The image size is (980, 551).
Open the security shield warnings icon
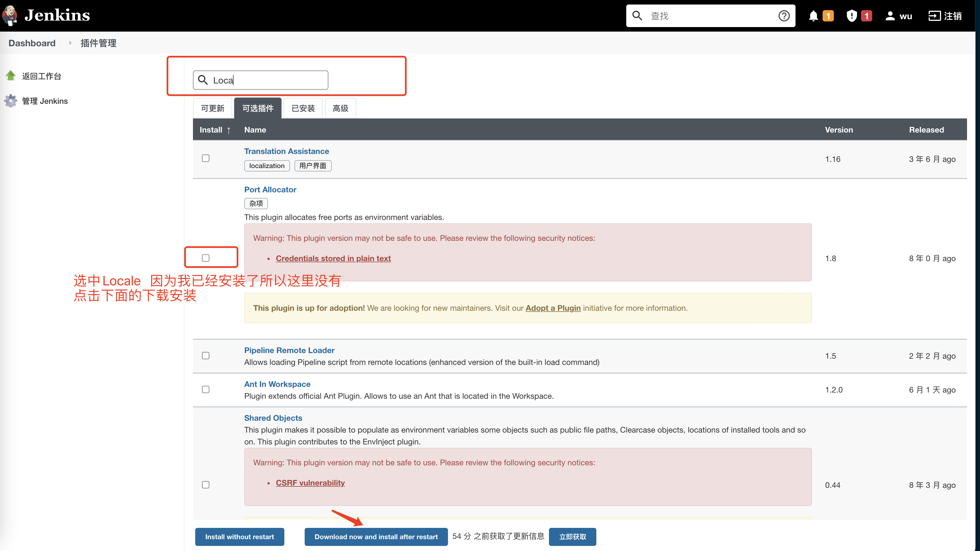[x=851, y=16]
